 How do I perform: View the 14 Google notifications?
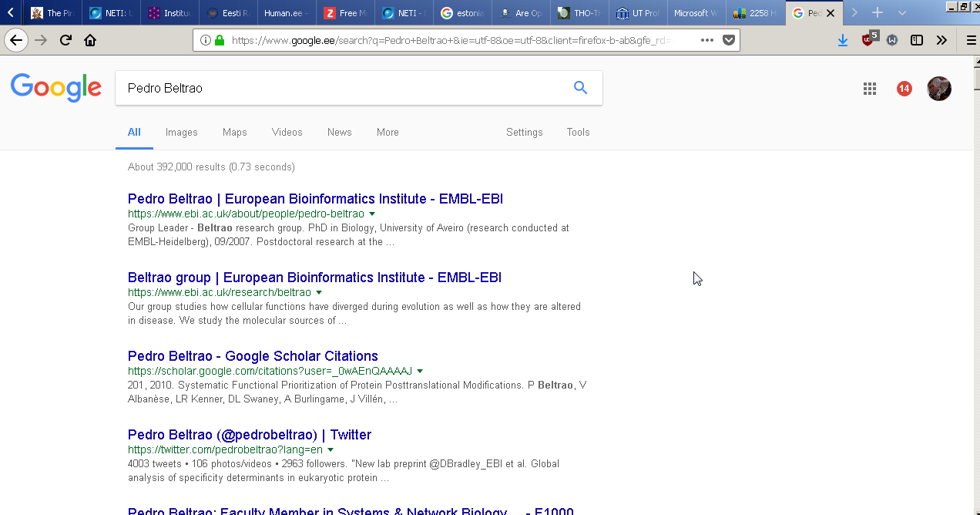904,89
